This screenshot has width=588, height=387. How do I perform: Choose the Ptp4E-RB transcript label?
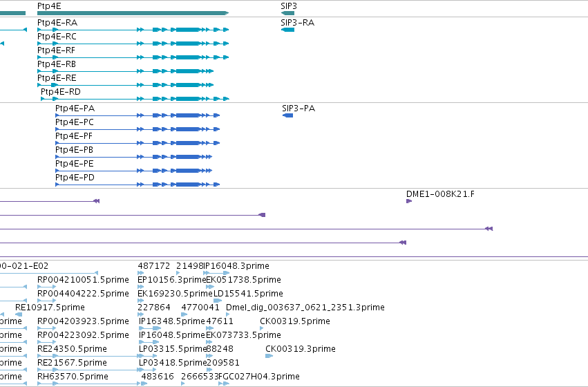[x=57, y=64]
